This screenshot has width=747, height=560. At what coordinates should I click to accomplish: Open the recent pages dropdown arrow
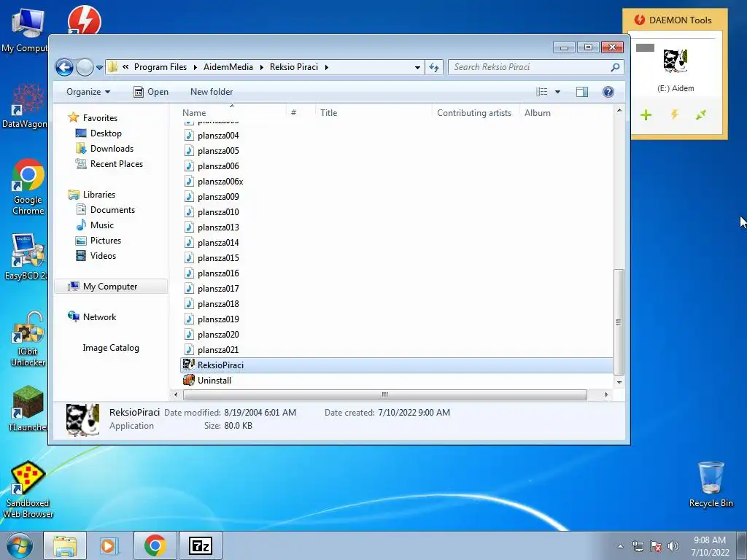[99, 68]
